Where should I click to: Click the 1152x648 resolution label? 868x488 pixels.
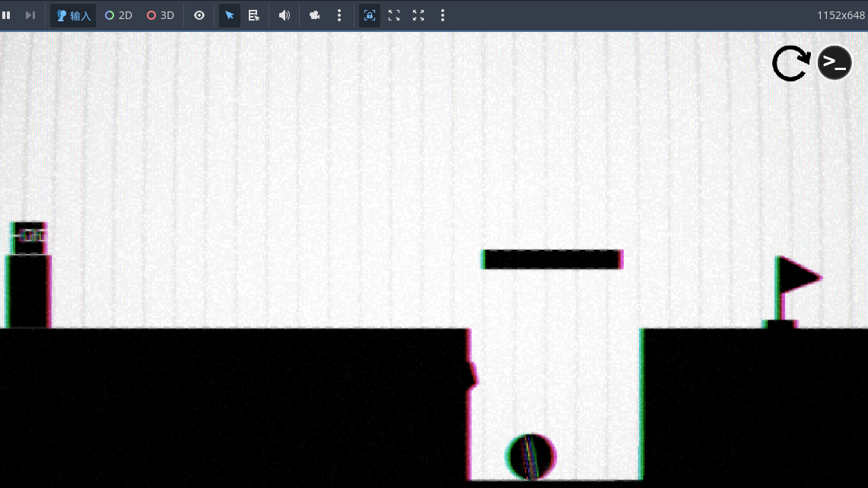(841, 15)
